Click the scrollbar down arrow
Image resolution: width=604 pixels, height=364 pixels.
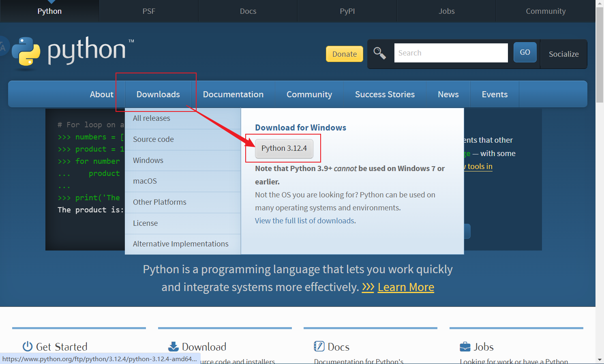click(600, 360)
